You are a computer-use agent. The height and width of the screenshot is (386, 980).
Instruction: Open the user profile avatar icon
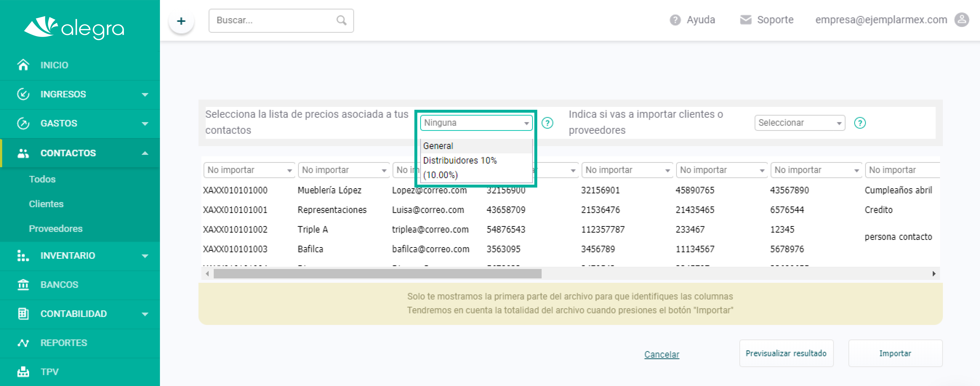962,20
